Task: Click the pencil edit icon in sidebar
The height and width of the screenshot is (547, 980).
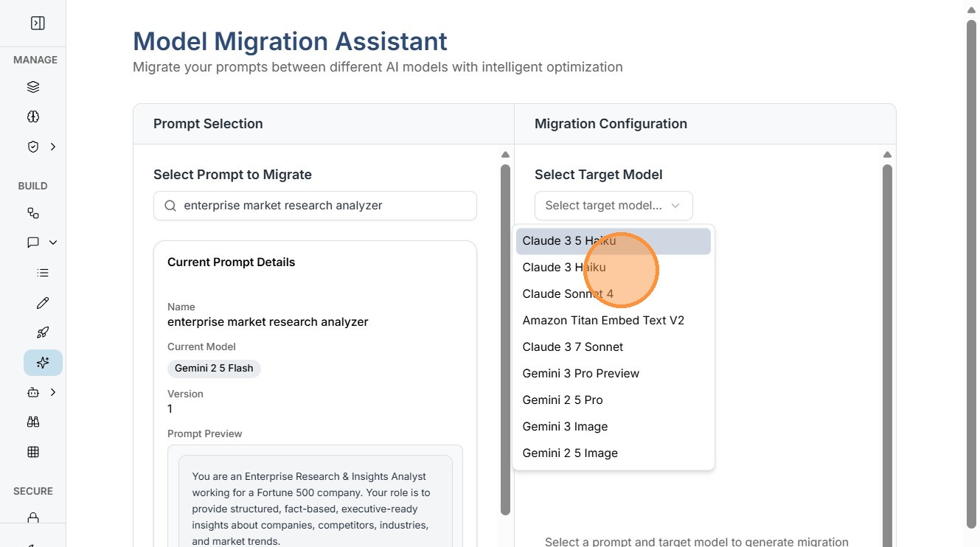Action: (x=43, y=303)
